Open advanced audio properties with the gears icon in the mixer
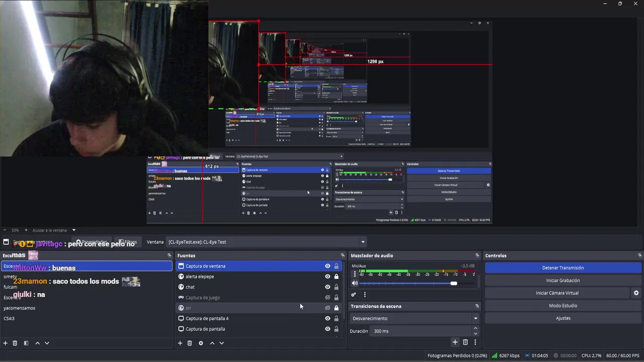The width and height of the screenshot is (644, 362). [354, 295]
